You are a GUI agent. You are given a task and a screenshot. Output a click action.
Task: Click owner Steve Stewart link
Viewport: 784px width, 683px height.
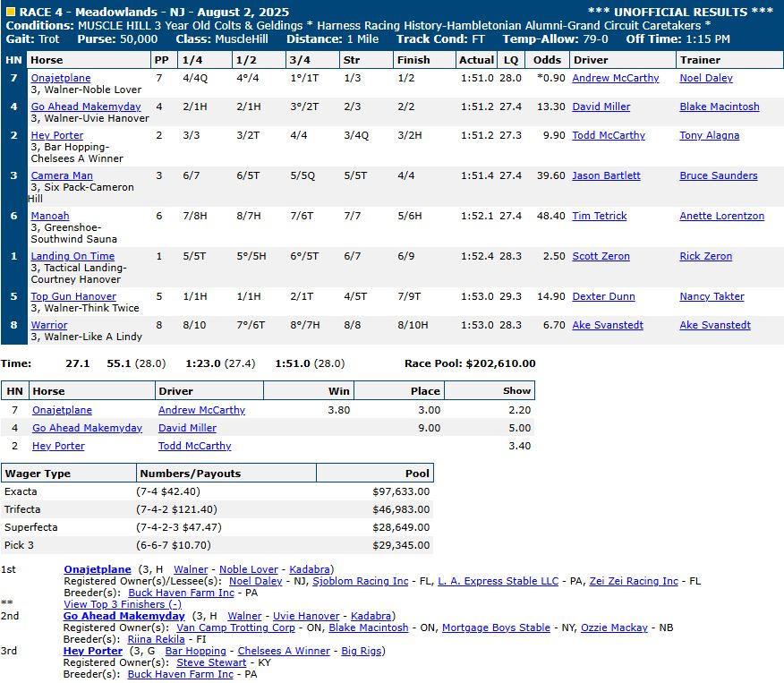pos(211,662)
